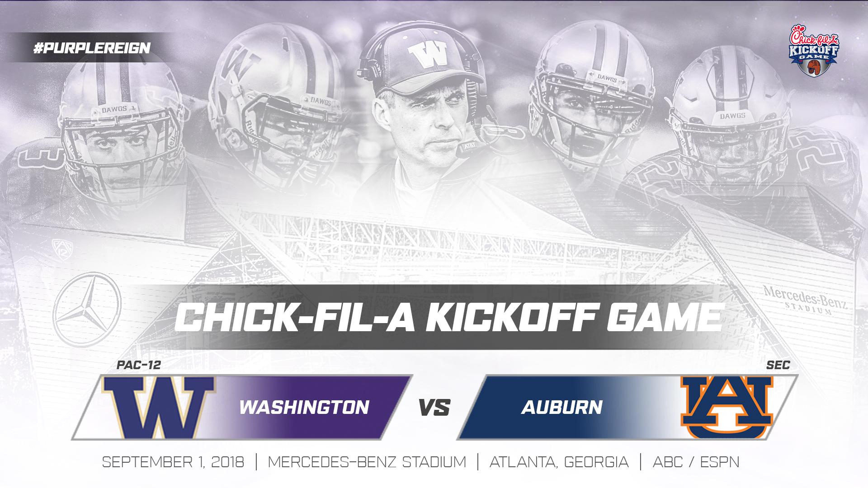Click the Atlanta, Georgia location text
The width and height of the screenshot is (868, 488).
(x=559, y=462)
